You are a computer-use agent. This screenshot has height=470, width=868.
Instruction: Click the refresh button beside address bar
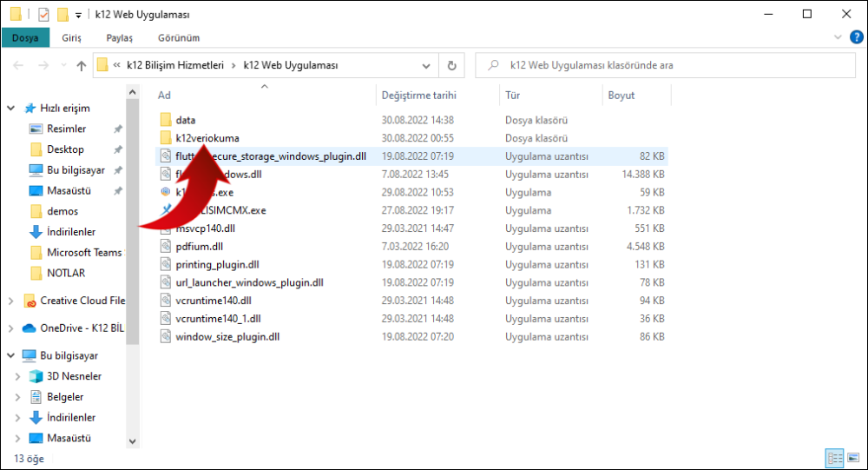point(451,65)
